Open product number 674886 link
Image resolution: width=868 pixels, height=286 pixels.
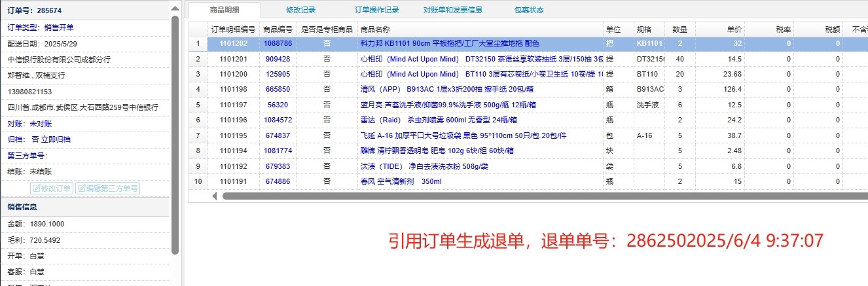[x=278, y=181]
